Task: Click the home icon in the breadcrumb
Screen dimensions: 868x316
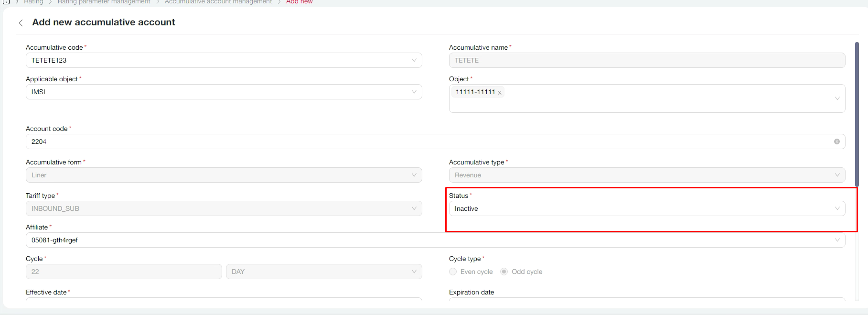Action: [x=6, y=2]
